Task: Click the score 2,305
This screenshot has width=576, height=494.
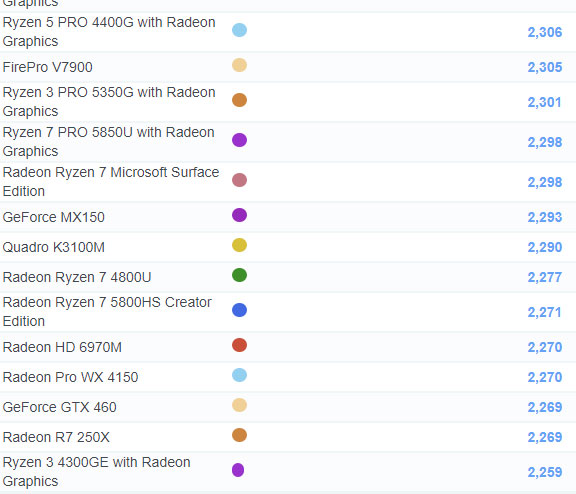Action: [545, 67]
